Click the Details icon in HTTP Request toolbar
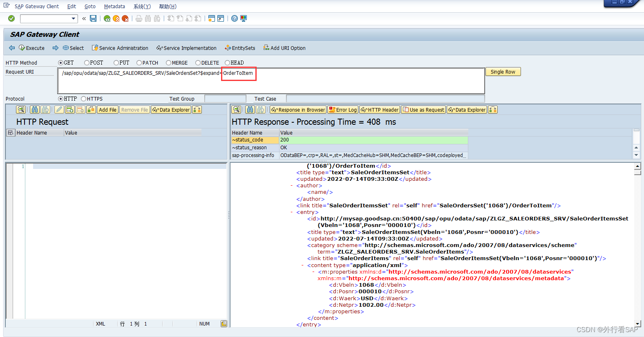 pyautogui.click(x=21, y=110)
